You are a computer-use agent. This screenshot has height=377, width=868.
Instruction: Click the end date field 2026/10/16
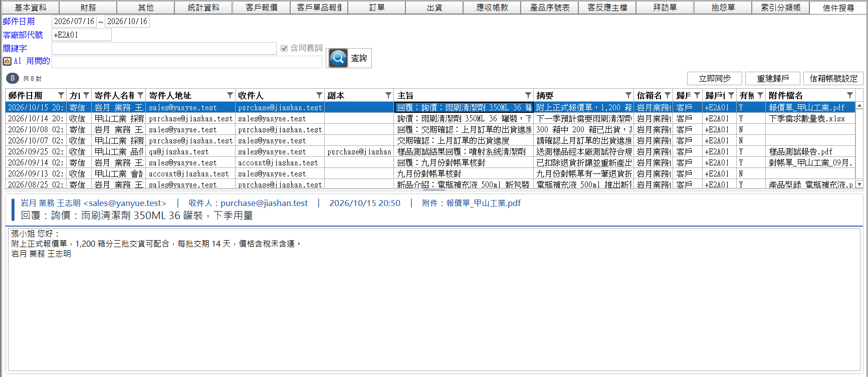127,22
